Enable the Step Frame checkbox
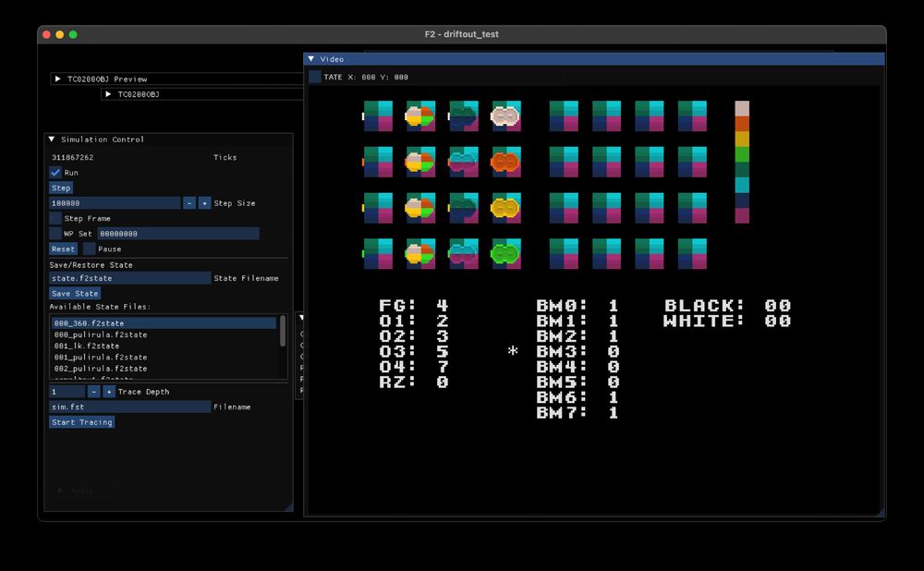Screen dimensions: 924x571 pos(55,219)
